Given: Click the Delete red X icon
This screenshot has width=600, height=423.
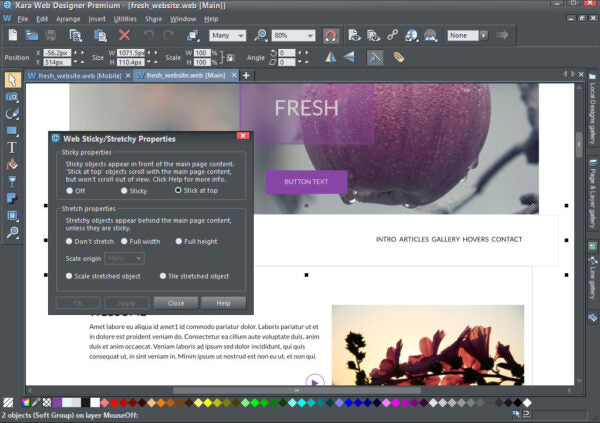Looking at the screenshot, I should point(124,35).
